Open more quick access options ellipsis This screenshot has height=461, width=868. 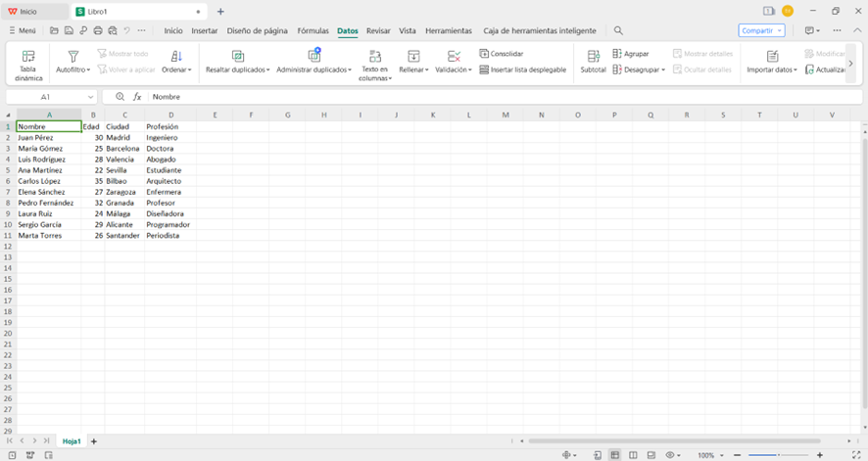pyautogui.click(x=142, y=30)
